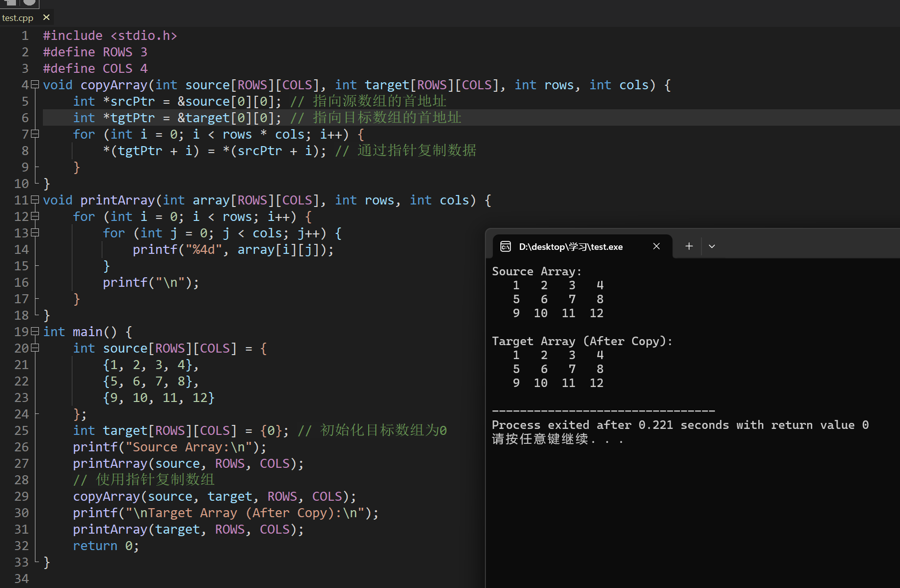Click the printf("\nTarget Array (After Copy)") line

click(225, 513)
